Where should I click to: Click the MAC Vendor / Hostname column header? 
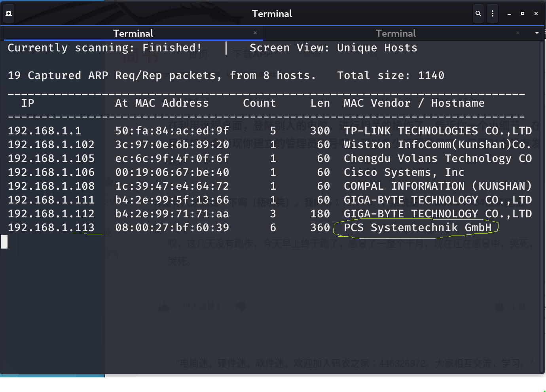click(414, 103)
